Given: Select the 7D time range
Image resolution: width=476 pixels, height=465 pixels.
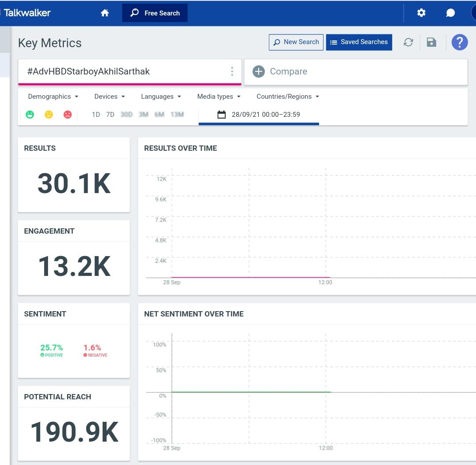Looking at the screenshot, I should [x=110, y=115].
